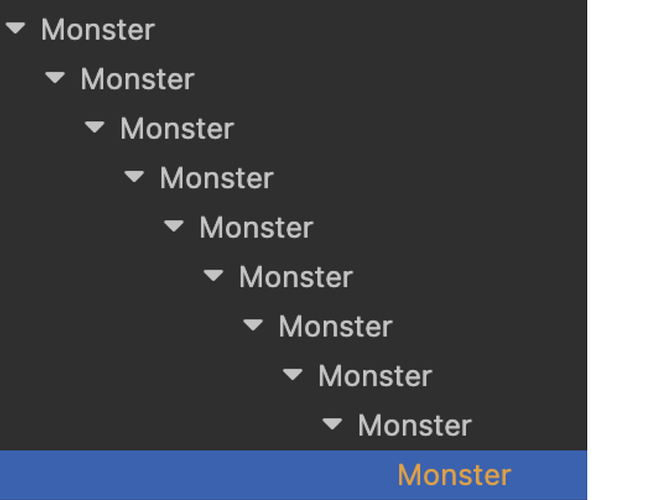Click the highlighted orange Monster leaf item
This screenshot has width=659, height=500.
click(x=454, y=475)
